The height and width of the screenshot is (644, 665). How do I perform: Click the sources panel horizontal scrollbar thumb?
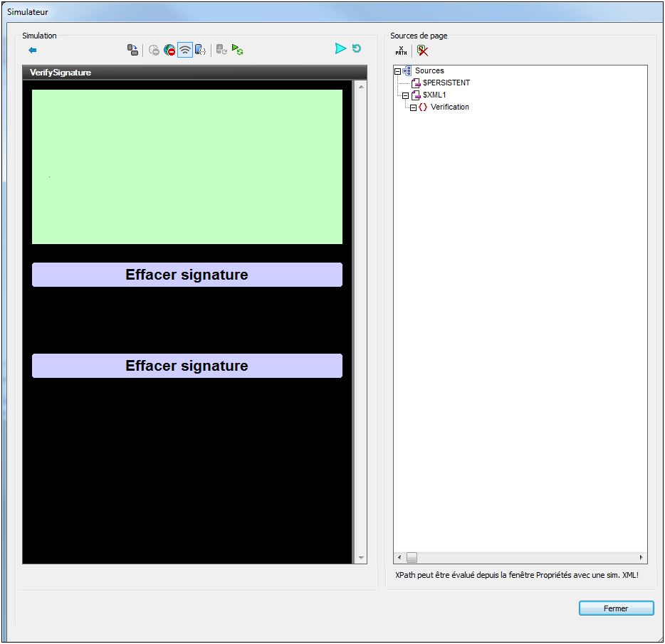[412, 557]
